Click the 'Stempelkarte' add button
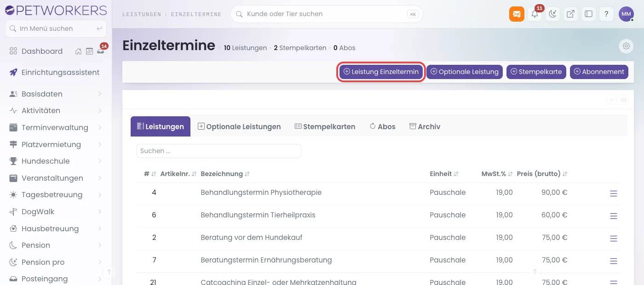644x285 pixels. click(536, 72)
